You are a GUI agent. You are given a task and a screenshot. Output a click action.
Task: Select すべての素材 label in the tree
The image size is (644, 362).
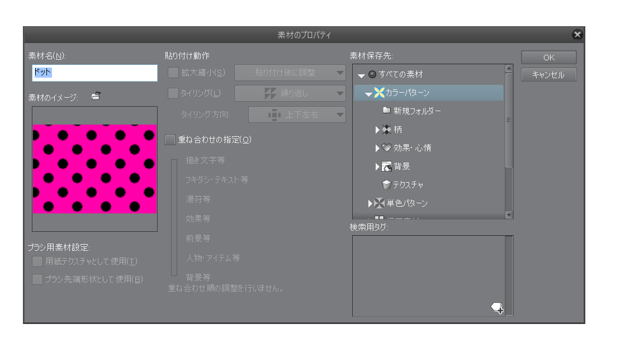pyautogui.click(x=401, y=74)
